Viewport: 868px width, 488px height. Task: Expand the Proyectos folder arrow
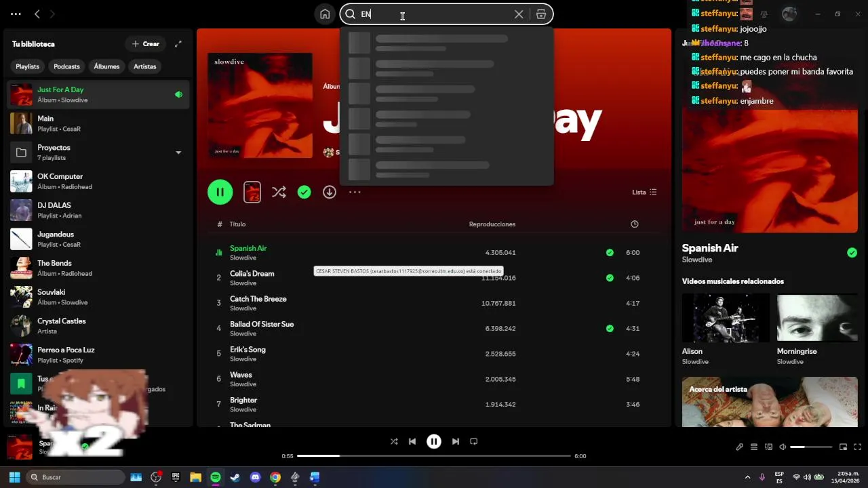[178, 152]
